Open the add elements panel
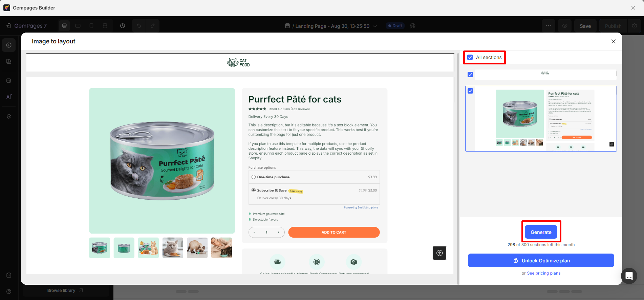 click(9, 45)
